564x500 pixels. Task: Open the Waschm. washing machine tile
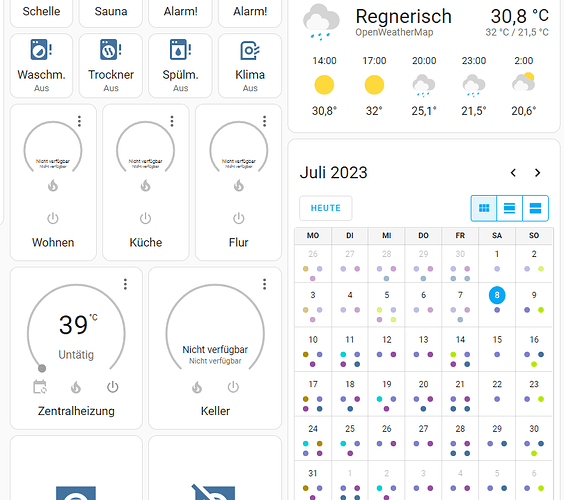click(41, 65)
